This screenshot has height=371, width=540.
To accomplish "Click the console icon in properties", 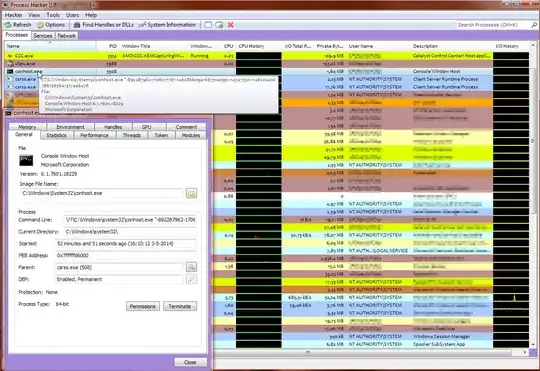I will click(x=26, y=161).
